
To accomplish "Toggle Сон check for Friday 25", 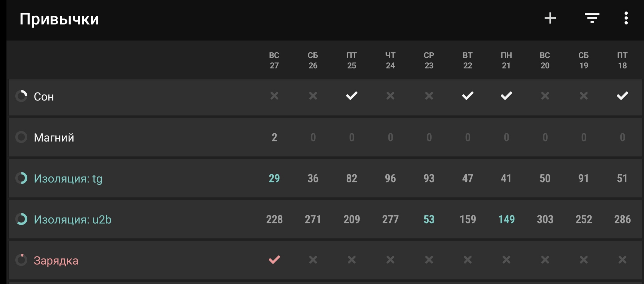I will coord(352,96).
